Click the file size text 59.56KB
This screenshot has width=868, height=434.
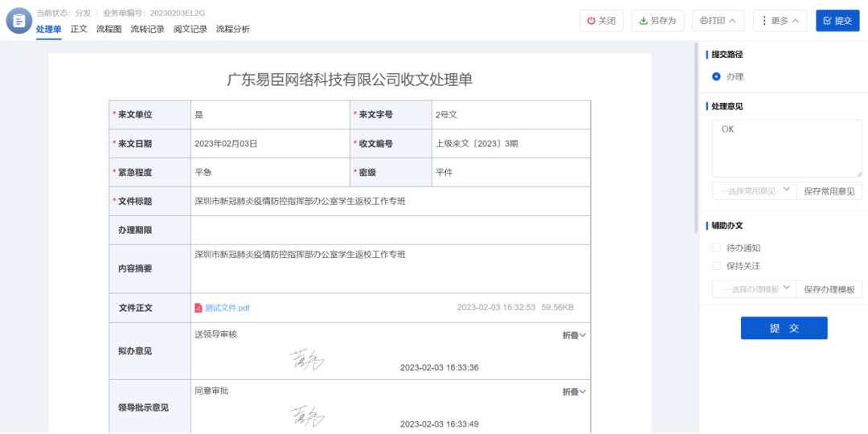[558, 307]
